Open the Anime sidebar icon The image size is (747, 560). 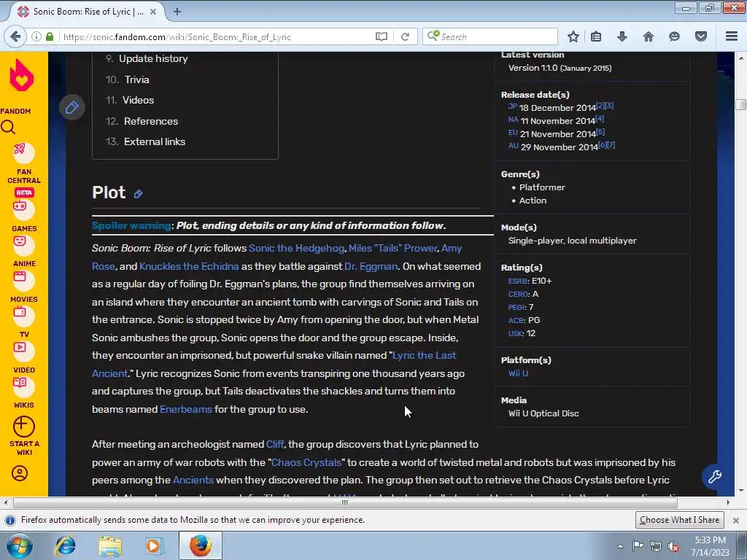click(23, 244)
